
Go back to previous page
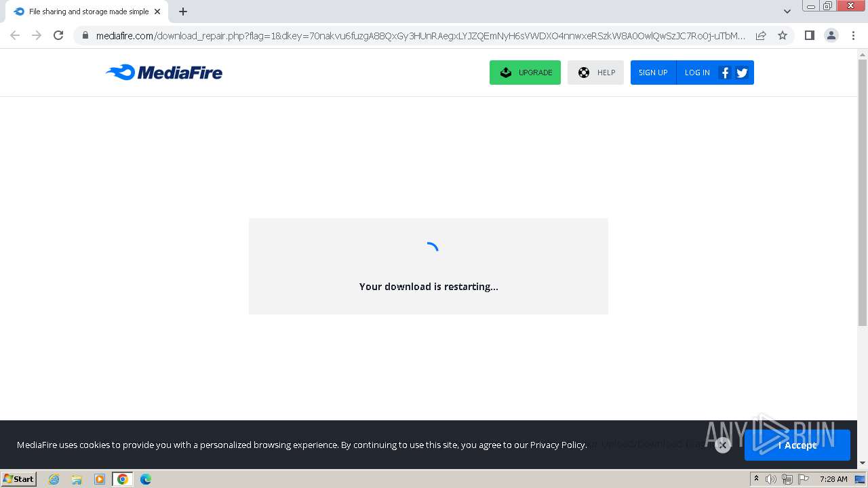click(x=15, y=35)
